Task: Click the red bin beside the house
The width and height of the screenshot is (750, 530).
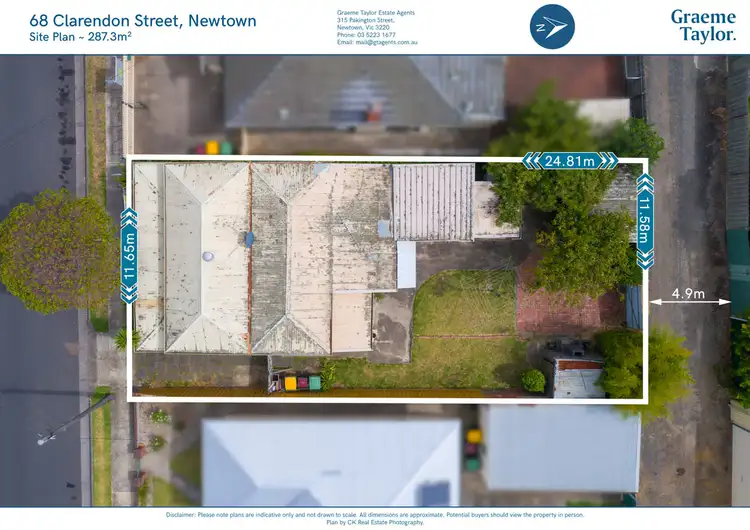Action: point(303,383)
